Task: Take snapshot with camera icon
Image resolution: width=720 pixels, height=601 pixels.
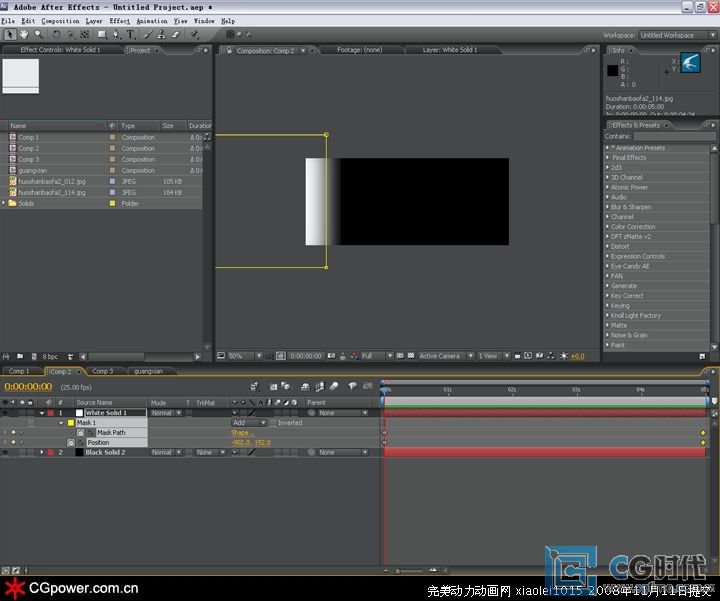Action: click(331, 356)
